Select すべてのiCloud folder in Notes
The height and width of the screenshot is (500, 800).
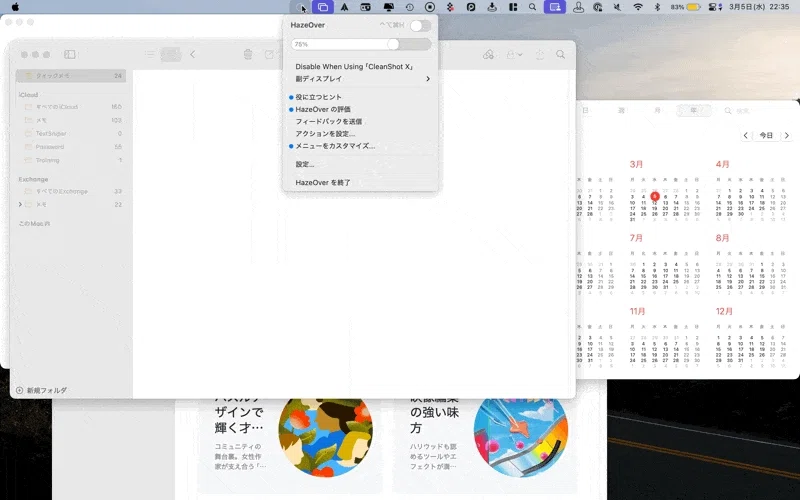click(x=71, y=107)
